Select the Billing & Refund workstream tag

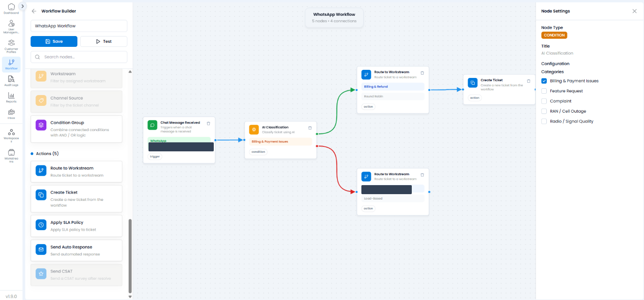[x=393, y=86]
